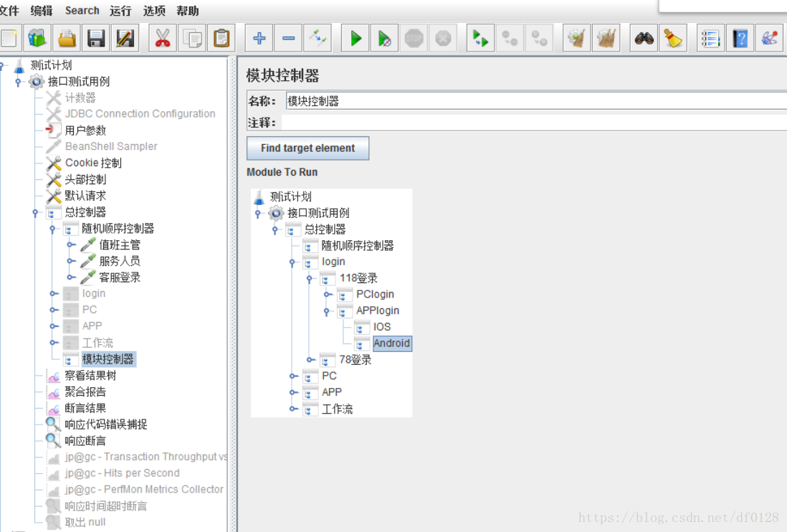Select 响应代码错误捕捉 element
This screenshot has width=787, height=532.
coord(106,424)
